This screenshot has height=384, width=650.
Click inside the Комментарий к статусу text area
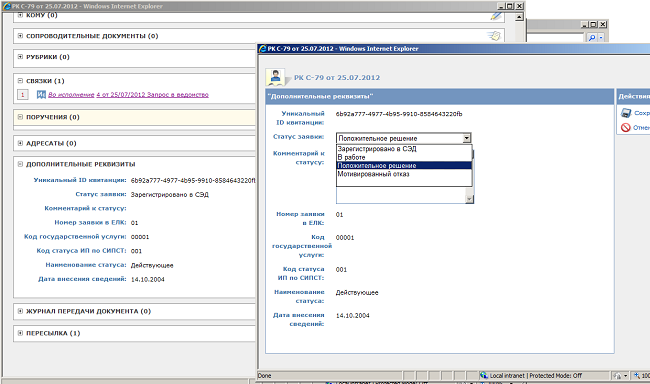pyautogui.click(x=401, y=195)
